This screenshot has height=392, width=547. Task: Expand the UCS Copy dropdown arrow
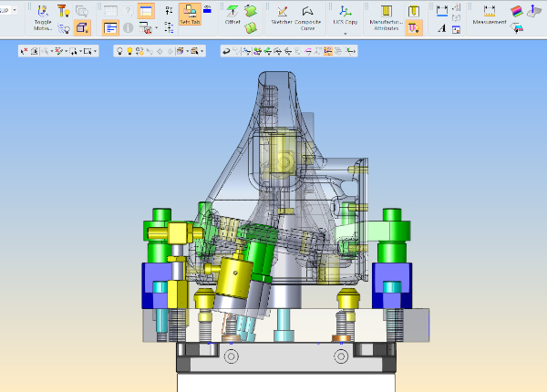pos(345,33)
